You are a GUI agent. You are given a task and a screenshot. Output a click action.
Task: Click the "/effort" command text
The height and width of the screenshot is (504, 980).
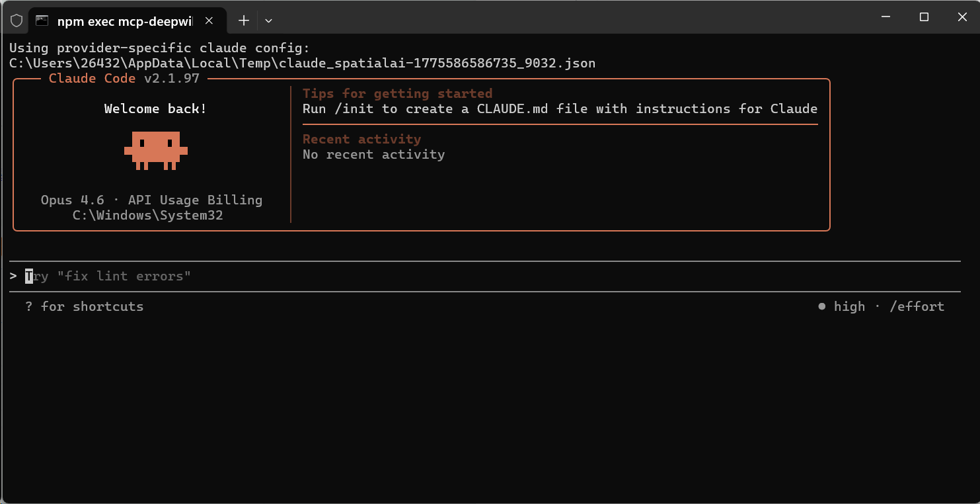917,307
